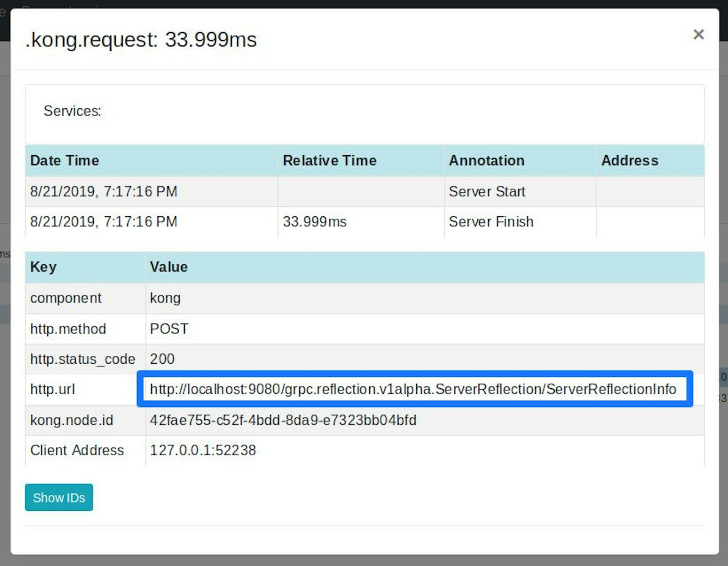Select the highlighted http.url value
Screen dimensions: 728x566
(x=413, y=389)
